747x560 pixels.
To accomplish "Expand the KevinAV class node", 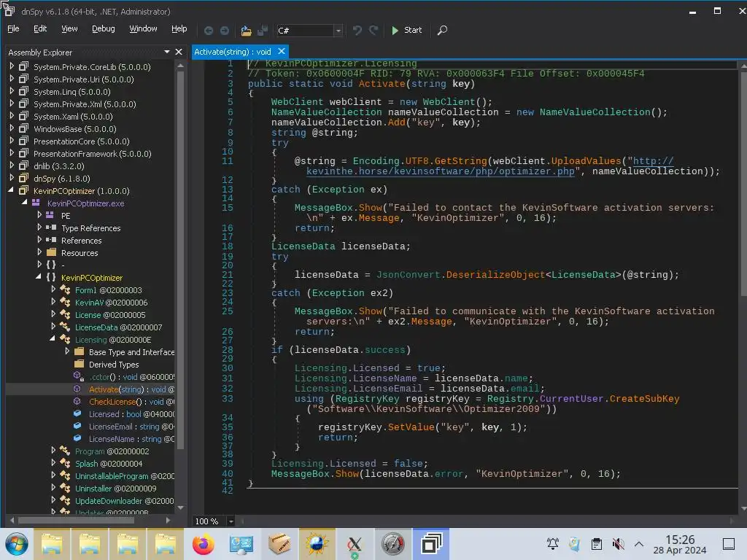I will coord(53,302).
